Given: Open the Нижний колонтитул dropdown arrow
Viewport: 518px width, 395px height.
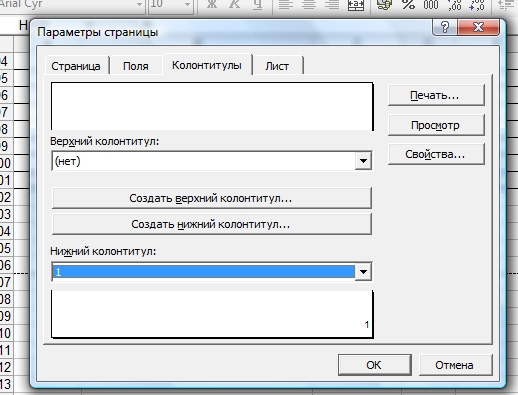Looking at the screenshot, I should click(363, 272).
